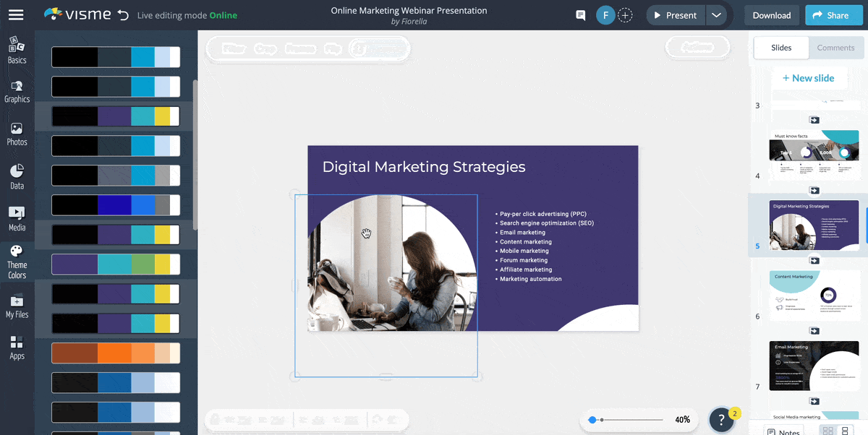Expand the Present options dropdown arrow
The image size is (868, 435).
pyautogui.click(x=715, y=15)
